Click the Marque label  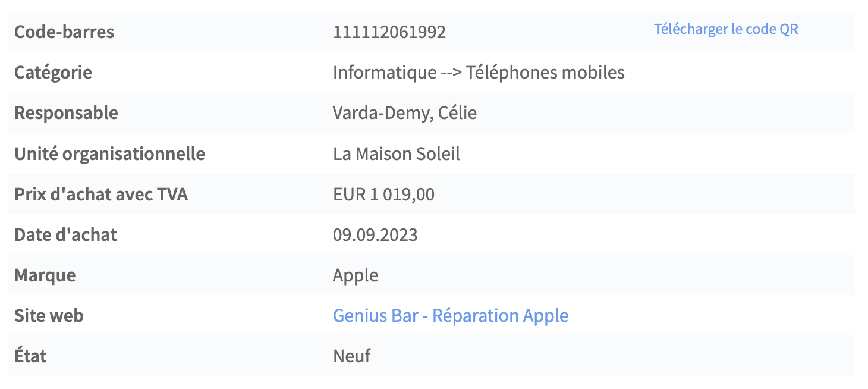coord(45,275)
